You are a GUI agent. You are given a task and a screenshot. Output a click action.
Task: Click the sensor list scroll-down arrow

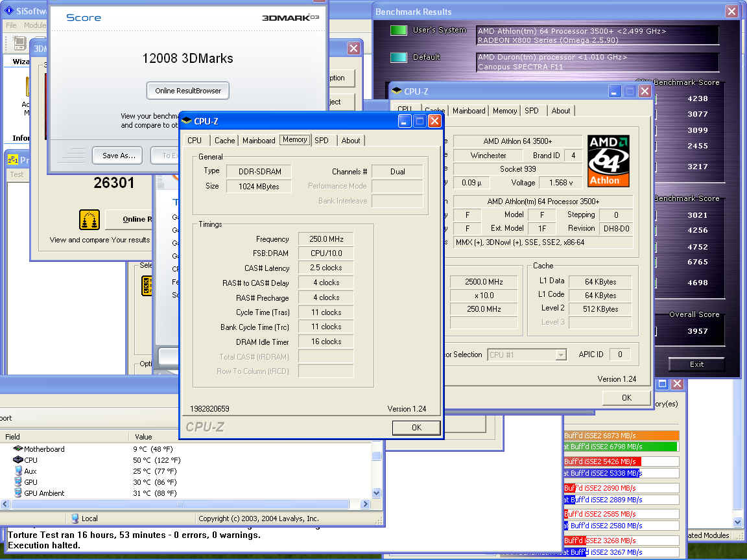(376, 493)
